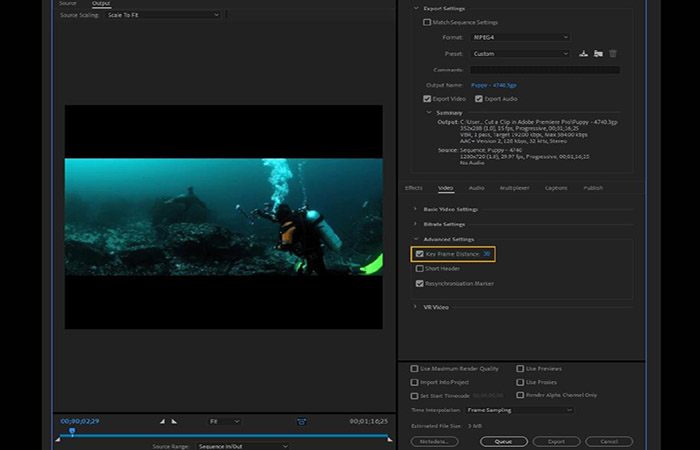Uncheck the Resynchronization Marker checkbox
The height and width of the screenshot is (450, 700).
click(419, 283)
